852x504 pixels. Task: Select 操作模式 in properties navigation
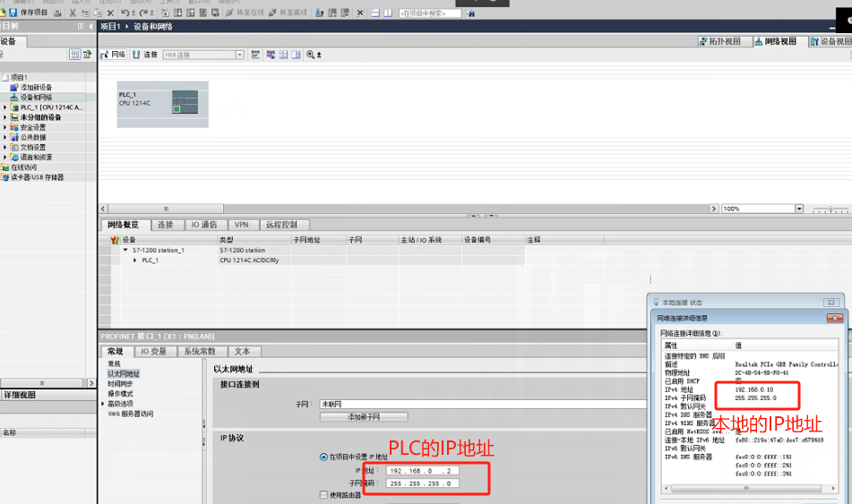[119, 394]
